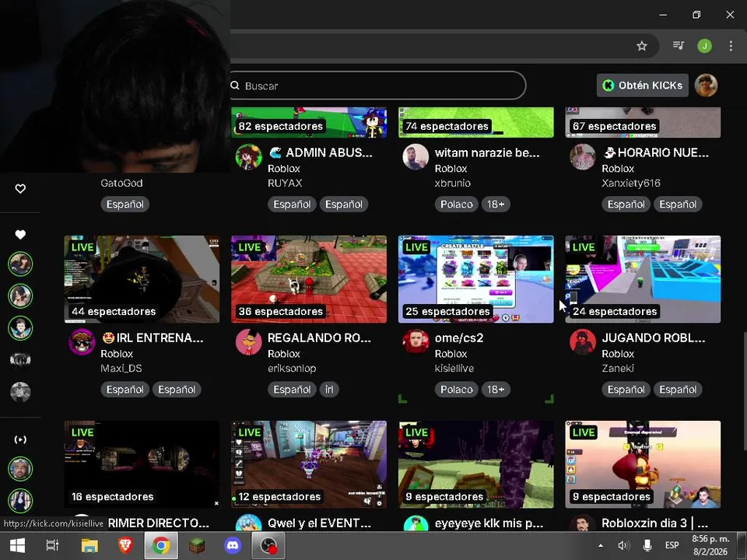747x560 pixels.
Task: Click the Polaco tag under xbrunio
Action: (x=457, y=205)
